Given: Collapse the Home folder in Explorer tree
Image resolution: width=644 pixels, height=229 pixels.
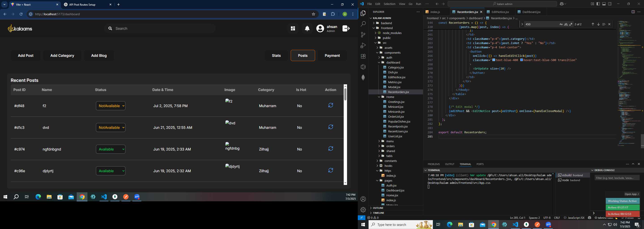Looking at the screenshot, I should pyautogui.click(x=396, y=97).
